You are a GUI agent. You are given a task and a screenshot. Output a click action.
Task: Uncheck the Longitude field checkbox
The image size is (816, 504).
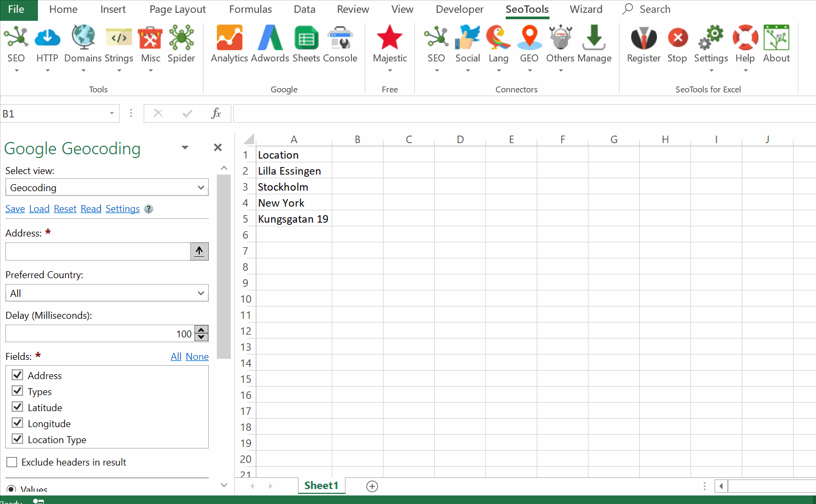18,423
